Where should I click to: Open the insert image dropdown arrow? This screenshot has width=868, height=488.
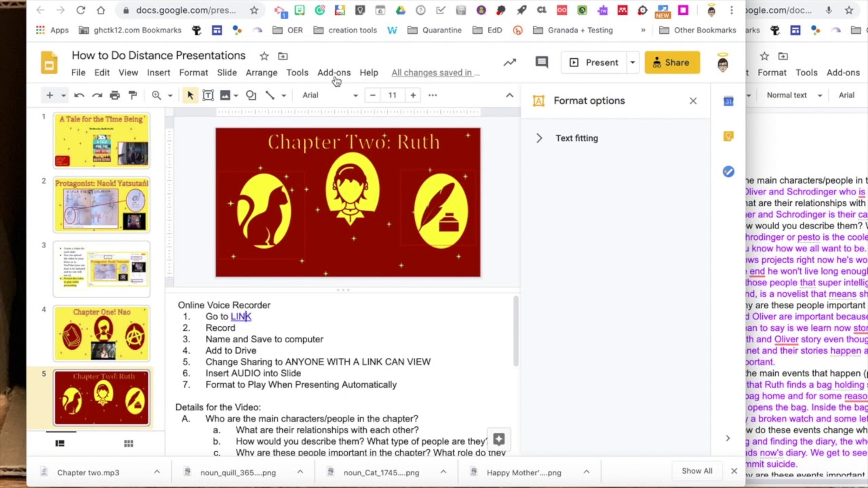tap(235, 96)
